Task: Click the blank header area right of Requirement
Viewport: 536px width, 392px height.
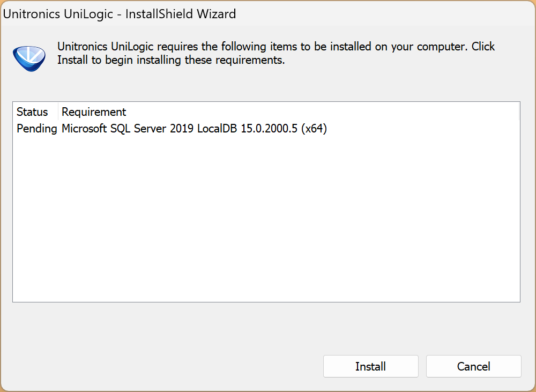Action: point(322,112)
